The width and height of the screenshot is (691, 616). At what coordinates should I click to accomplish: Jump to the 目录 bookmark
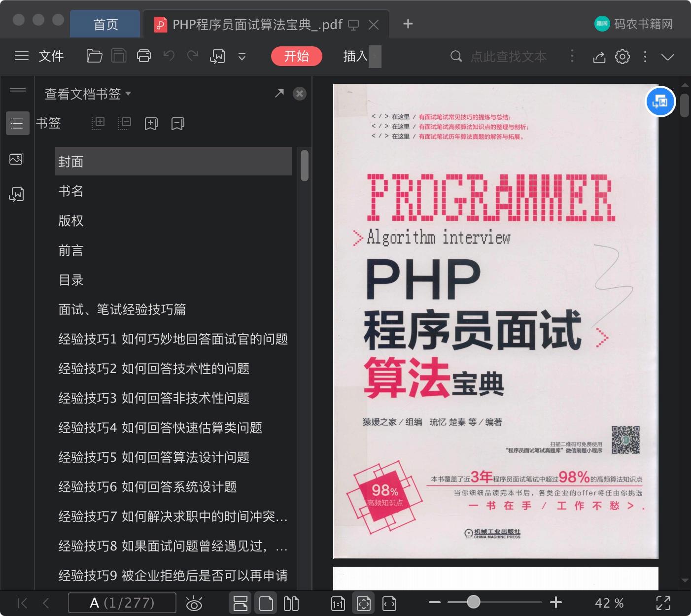click(71, 280)
